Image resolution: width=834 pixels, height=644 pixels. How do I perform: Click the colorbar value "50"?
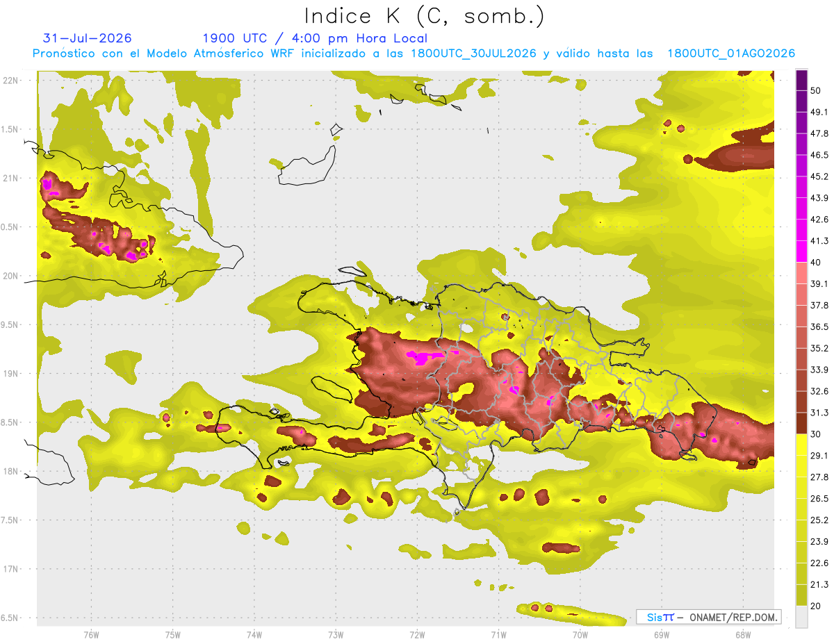tap(816, 90)
